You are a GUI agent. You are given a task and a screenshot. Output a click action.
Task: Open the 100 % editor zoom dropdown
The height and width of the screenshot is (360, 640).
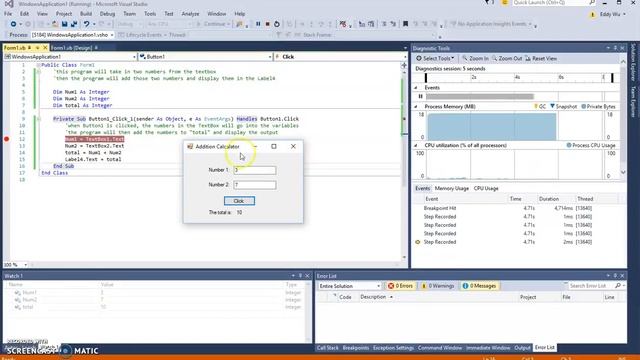[16, 265]
